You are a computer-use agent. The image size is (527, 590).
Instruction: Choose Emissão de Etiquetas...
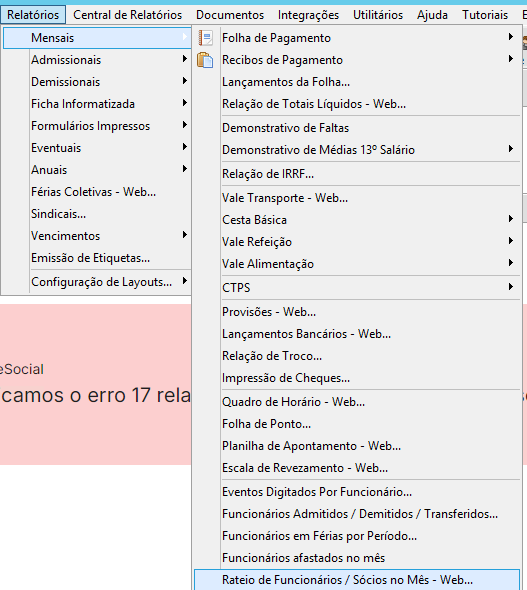pos(97,258)
